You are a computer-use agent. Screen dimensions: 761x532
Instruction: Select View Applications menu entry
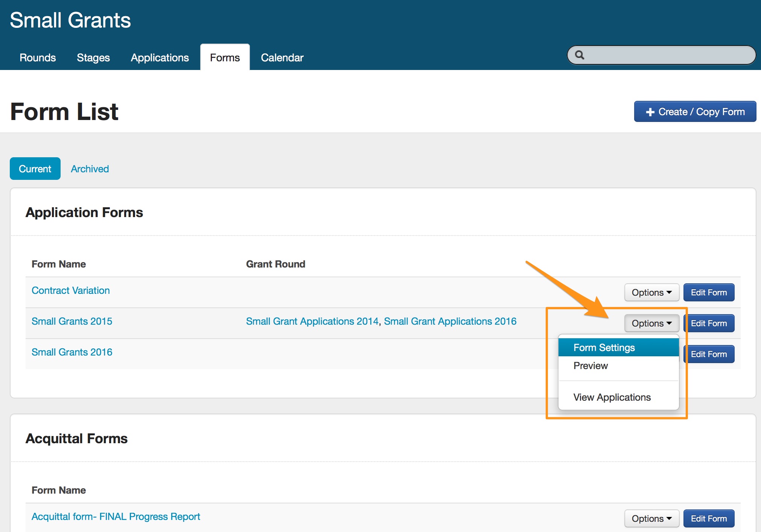tap(612, 397)
